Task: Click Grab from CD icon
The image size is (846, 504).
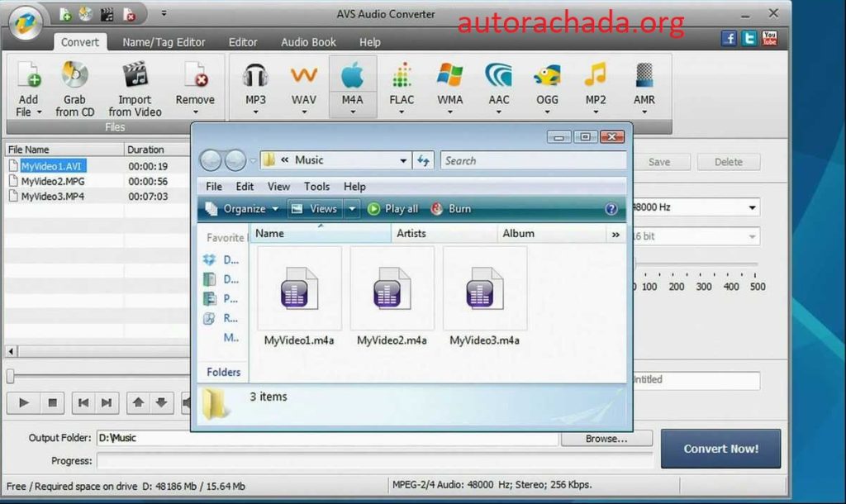Action: [x=74, y=74]
